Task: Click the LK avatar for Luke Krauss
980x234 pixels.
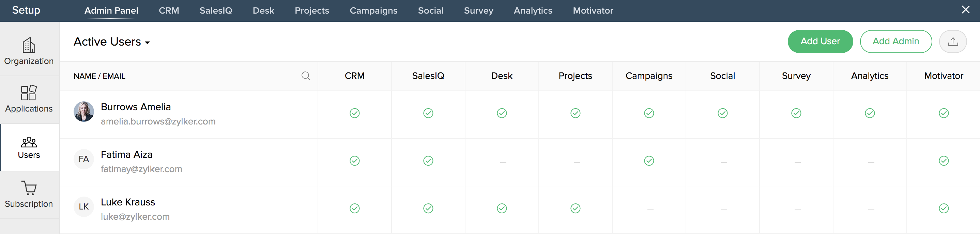Action: [84, 207]
